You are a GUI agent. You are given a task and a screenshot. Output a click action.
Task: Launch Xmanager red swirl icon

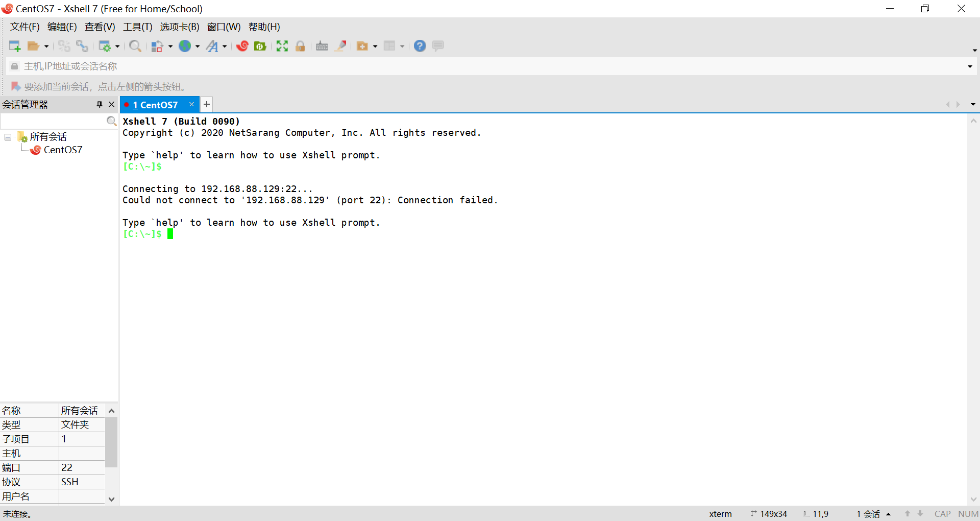[x=242, y=46]
